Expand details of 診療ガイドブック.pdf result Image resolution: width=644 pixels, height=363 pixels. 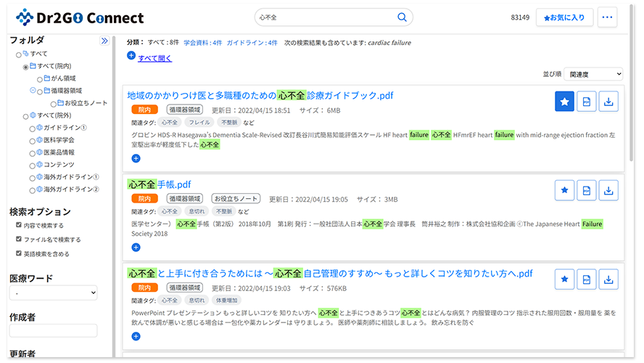(136, 158)
